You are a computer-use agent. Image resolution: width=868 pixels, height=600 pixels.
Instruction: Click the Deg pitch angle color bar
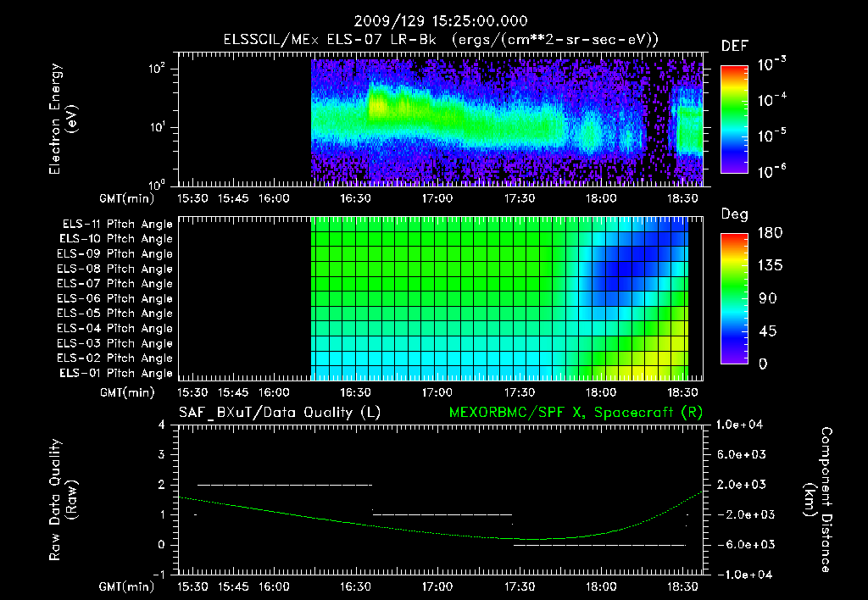pyautogui.click(x=734, y=298)
